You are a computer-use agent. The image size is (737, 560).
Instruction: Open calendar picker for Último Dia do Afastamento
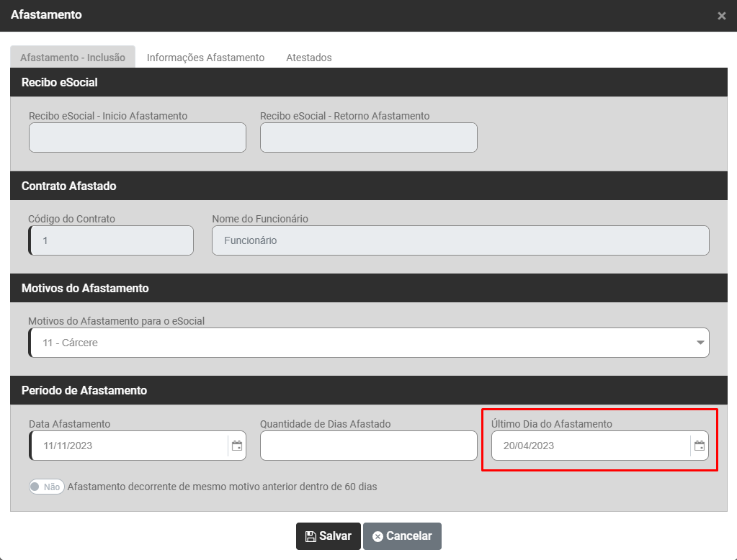click(x=699, y=446)
